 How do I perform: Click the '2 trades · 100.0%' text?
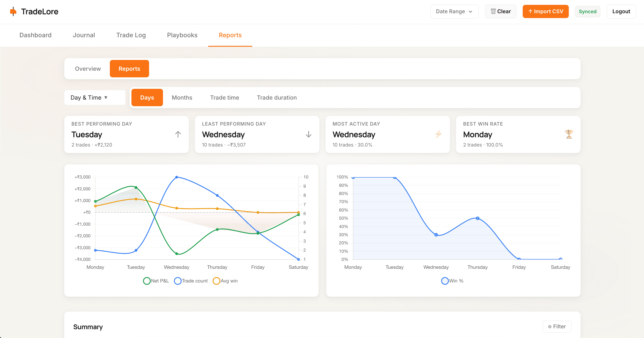[483, 145]
